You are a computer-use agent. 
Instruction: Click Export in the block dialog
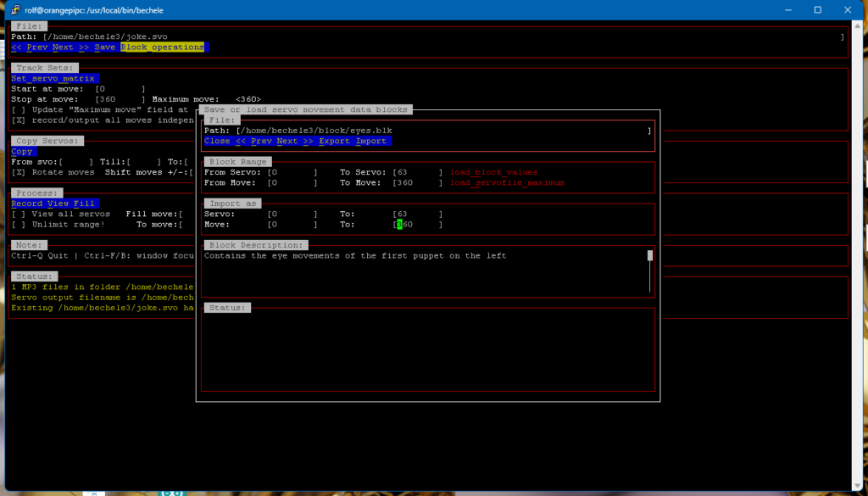tap(334, 141)
